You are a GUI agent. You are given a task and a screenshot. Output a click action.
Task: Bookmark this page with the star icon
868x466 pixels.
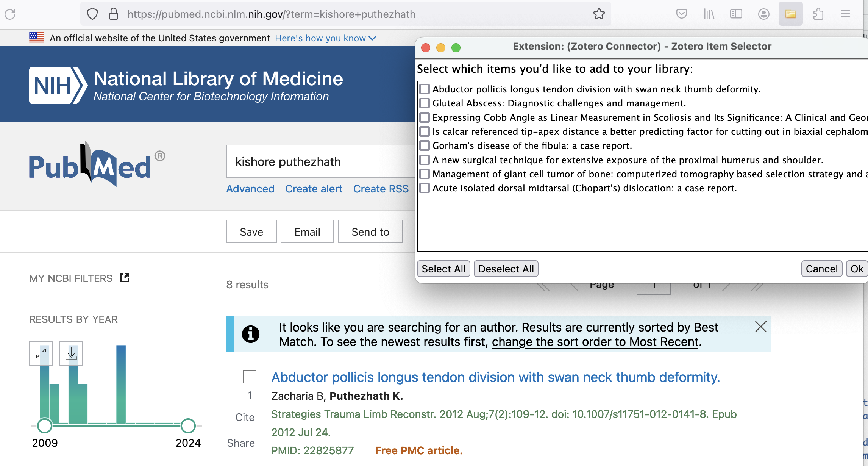coord(599,14)
